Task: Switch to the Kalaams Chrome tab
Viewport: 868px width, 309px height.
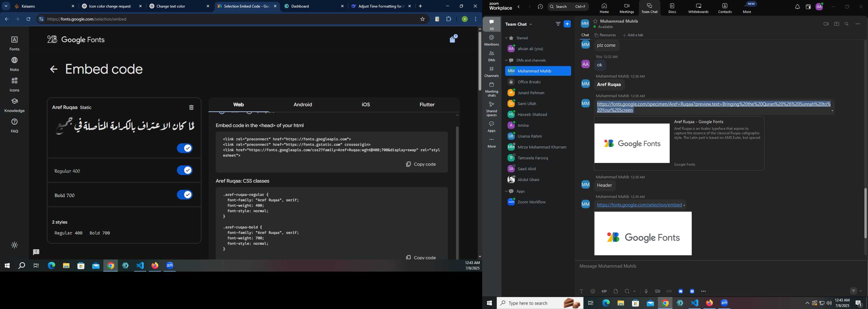Action: tap(45, 6)
